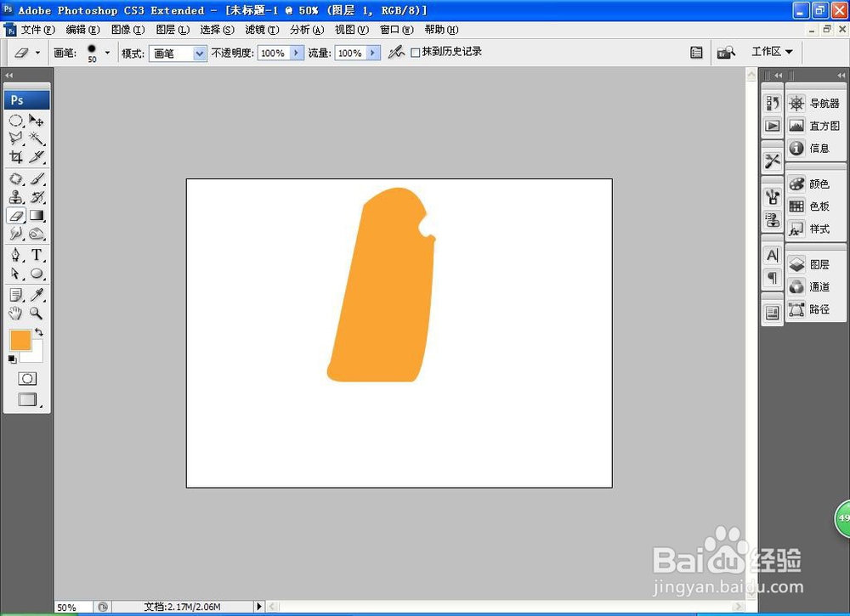Viewport: 850px width, 616px height.
Task: Collapse the toolbox panel
Action: click(8, 76)
